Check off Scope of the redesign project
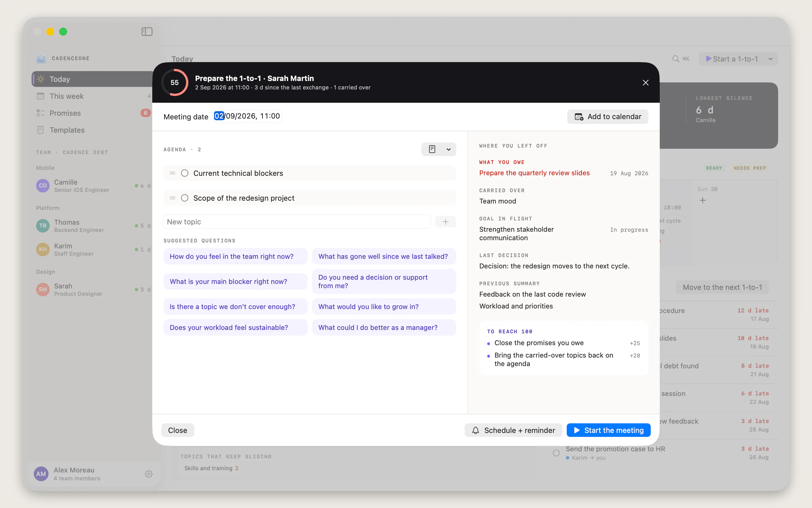Viewport: 812px width, 508px height. [x=185, y=198]
